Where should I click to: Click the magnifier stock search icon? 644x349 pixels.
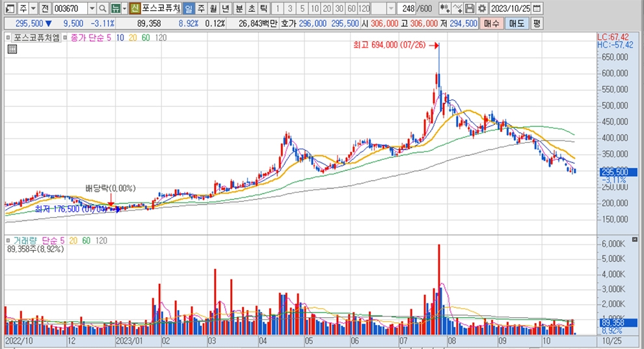tap(102, 8)
